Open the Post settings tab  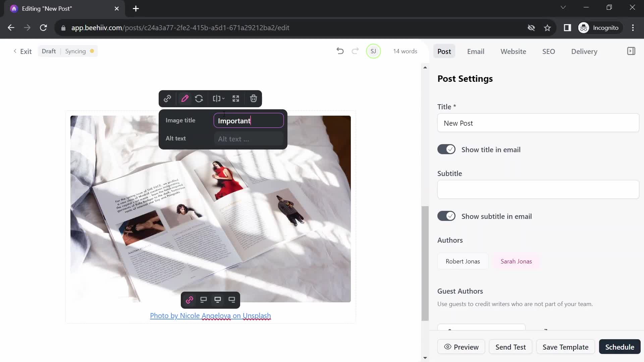[444, 51]
